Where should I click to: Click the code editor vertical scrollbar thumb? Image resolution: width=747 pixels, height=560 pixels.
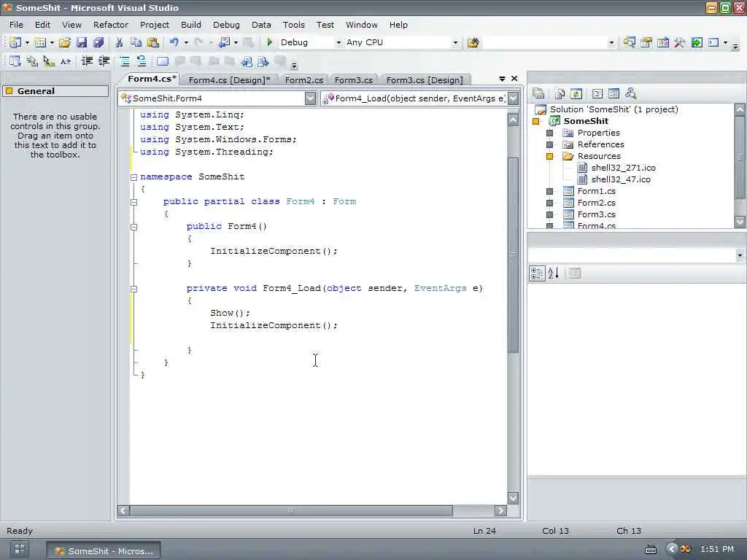point(513,254)
